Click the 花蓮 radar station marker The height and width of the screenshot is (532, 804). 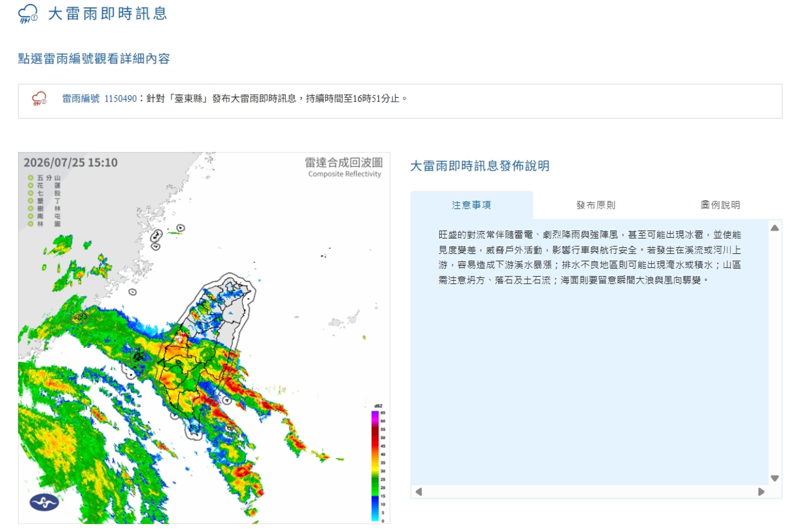coord(30,185)
